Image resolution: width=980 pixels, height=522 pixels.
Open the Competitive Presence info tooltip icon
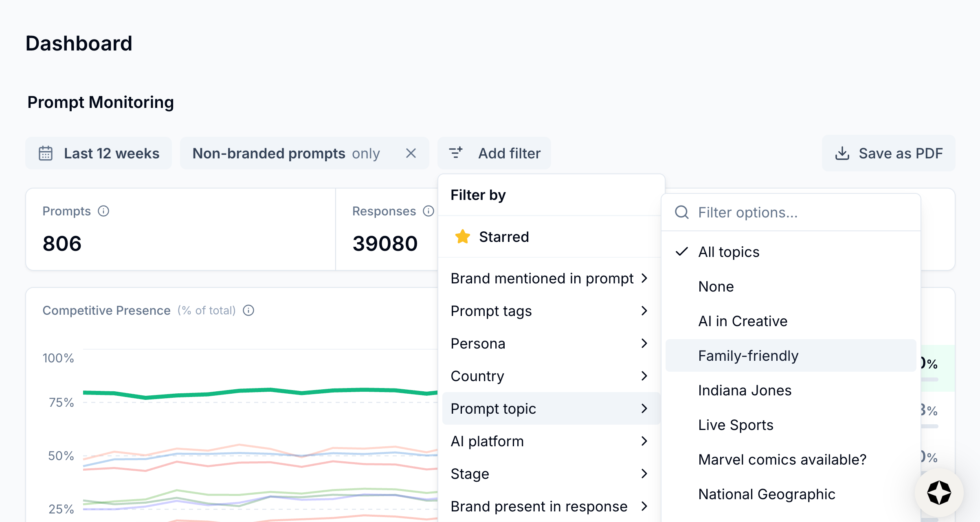pos(248,311)
